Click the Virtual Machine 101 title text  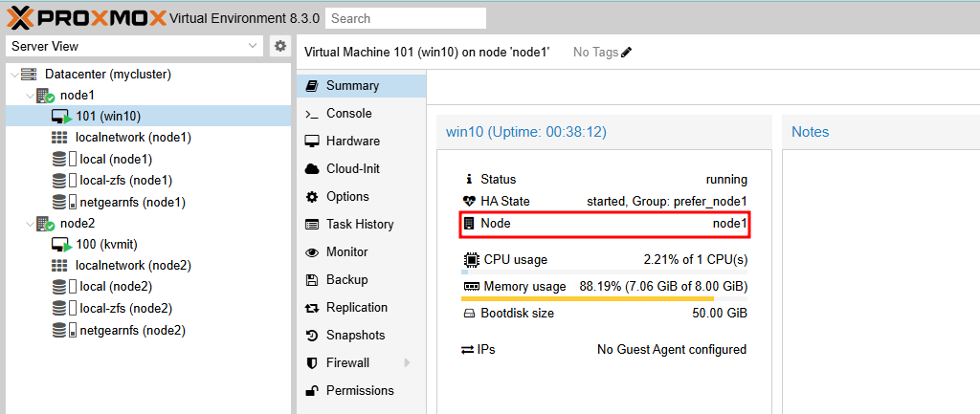[x=427, y=53]
